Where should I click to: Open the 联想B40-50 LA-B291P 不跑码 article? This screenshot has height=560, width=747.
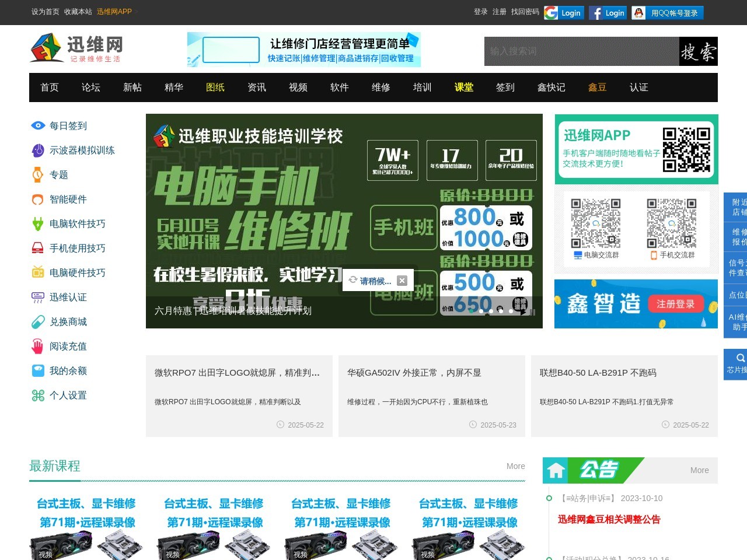tap(598, 373)
